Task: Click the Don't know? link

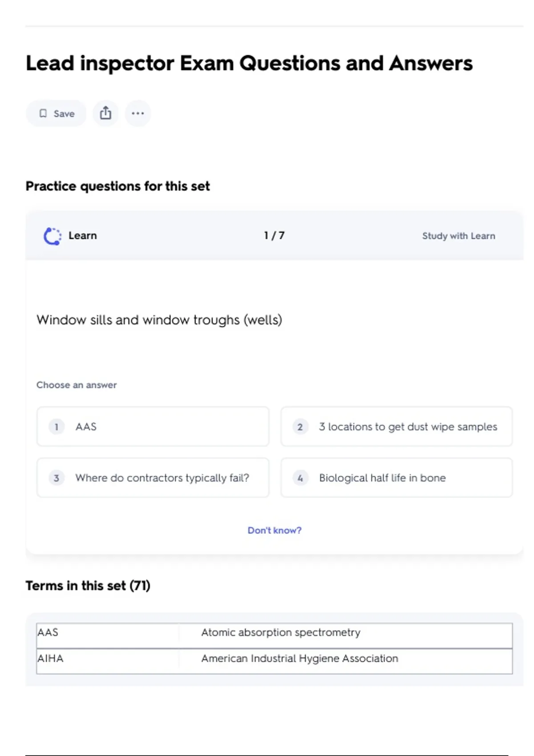Action: 275,530
